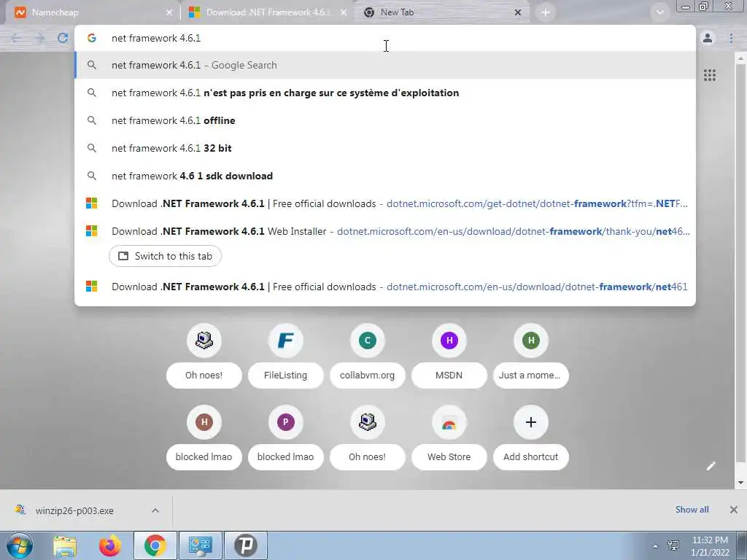
Task: Click the page vertical scrollbar
Action: point(740,262)
